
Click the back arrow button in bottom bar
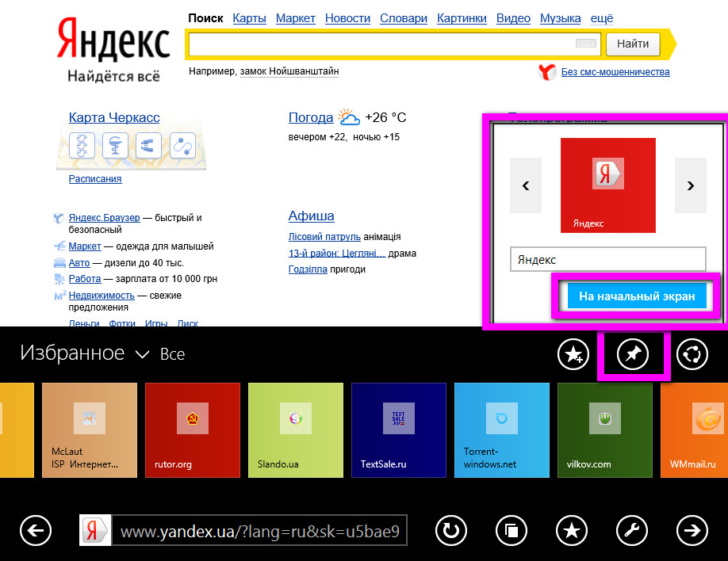36,530
